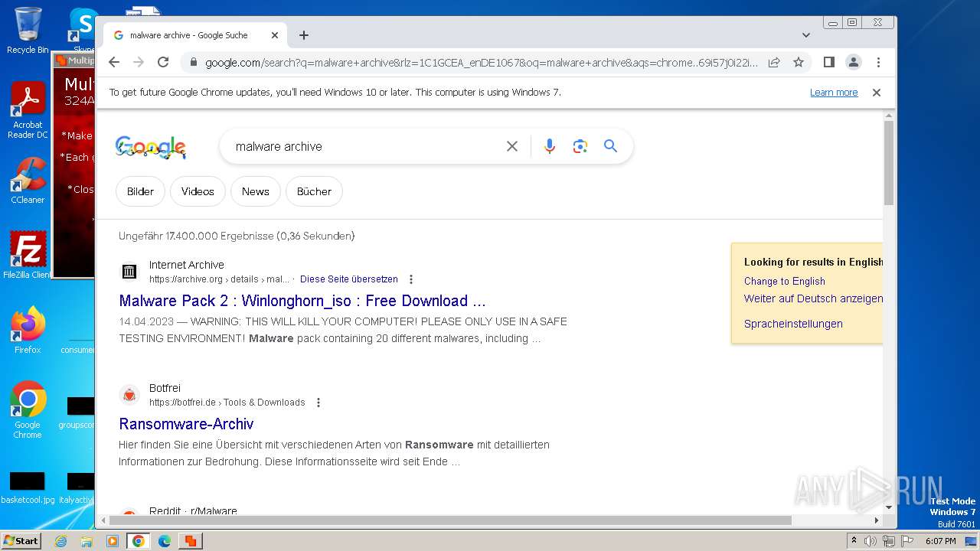Show hidden tray icons arrow
The width and height of the screenshot is (980, 551).
pos(854,541)
